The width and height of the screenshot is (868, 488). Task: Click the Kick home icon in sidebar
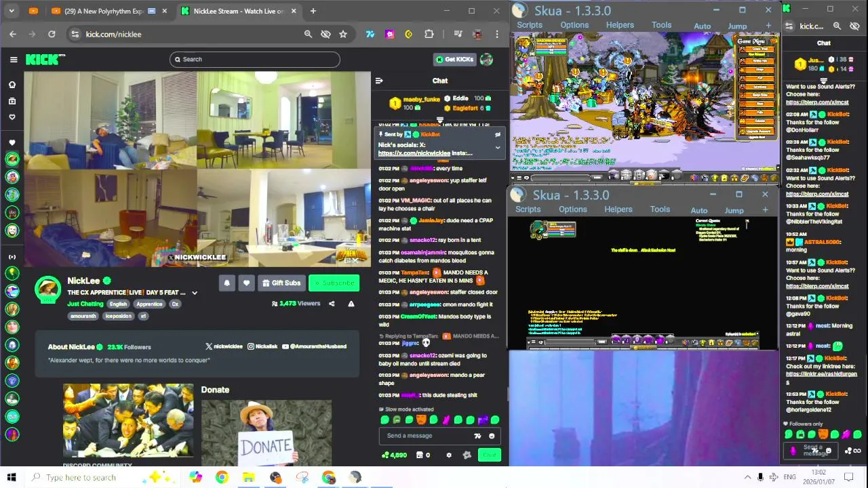12,85
